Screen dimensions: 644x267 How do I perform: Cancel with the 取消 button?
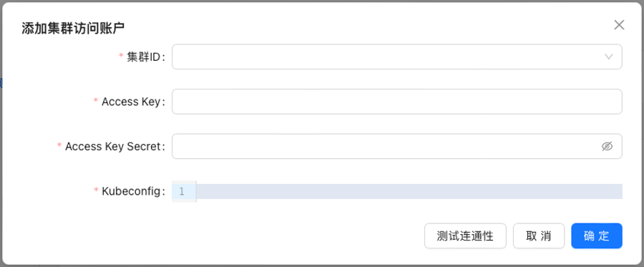[539, 236]
